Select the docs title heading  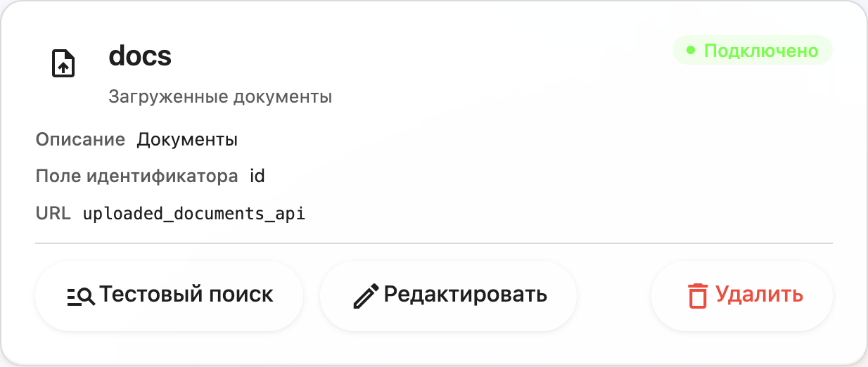[x=140, y=56]
